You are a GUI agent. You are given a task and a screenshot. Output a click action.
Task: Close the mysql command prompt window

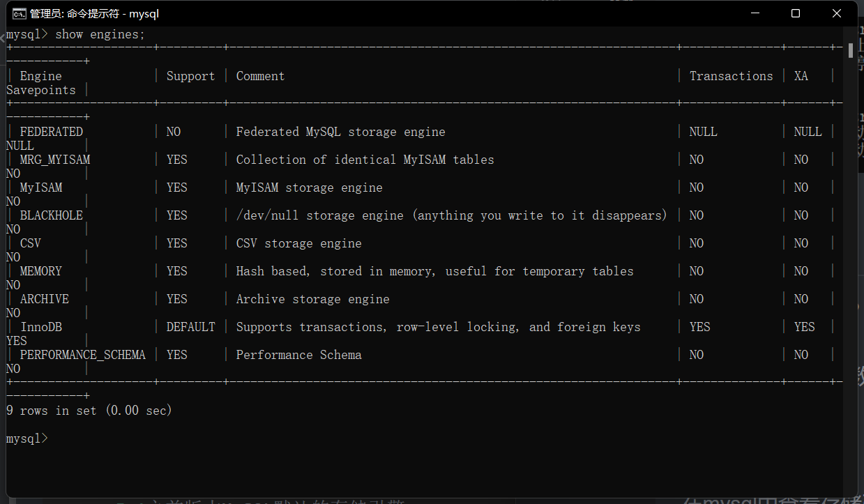837,13
